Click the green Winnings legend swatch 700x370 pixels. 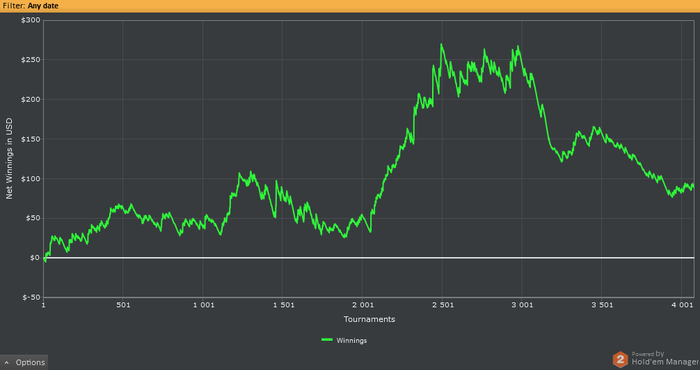pyautogui.click(x=327, y=340)
